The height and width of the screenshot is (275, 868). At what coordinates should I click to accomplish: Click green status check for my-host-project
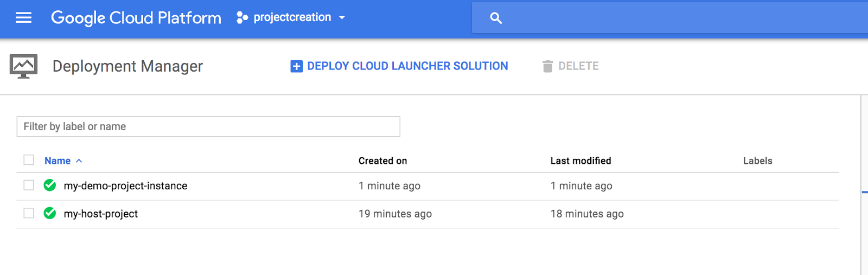[x=50, y=213]
